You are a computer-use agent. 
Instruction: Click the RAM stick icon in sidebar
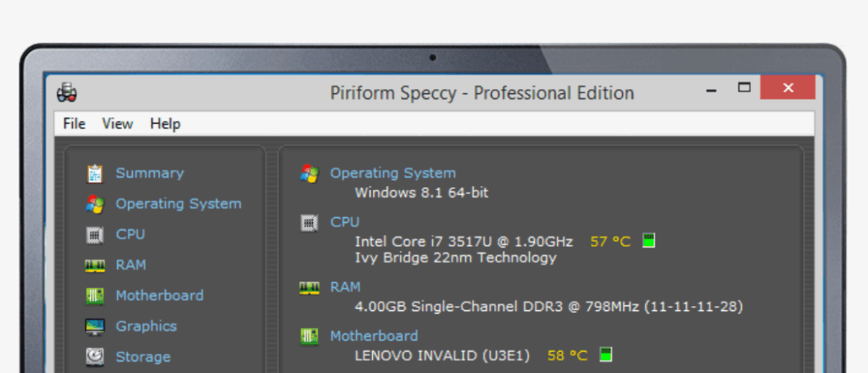click(x=95, y=265)
